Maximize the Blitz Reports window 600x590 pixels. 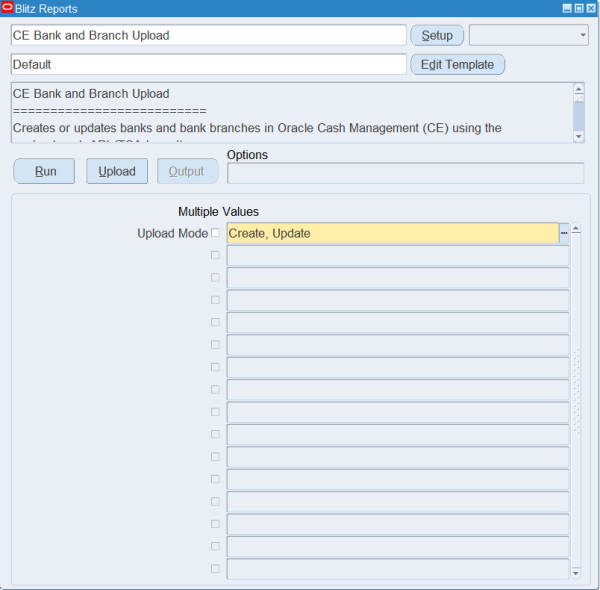coord(579,8)
